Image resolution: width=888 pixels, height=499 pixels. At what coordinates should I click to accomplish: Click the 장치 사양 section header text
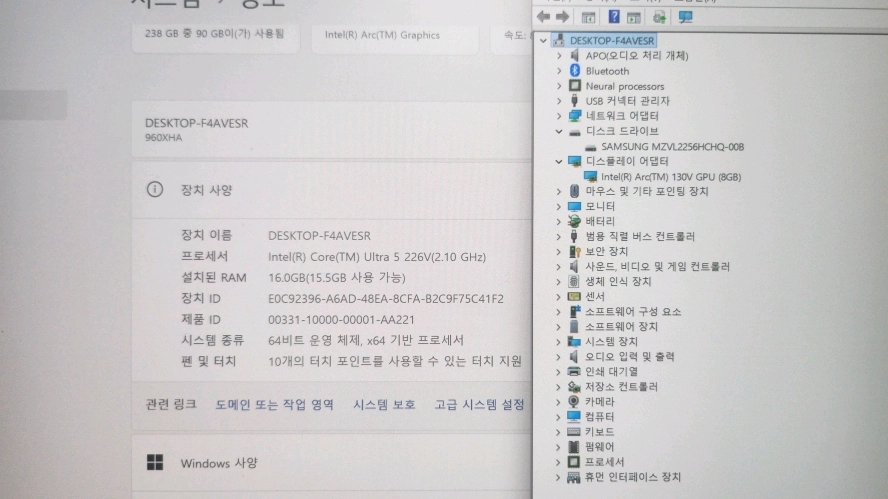pyautogui.click(x=206, y=190)
